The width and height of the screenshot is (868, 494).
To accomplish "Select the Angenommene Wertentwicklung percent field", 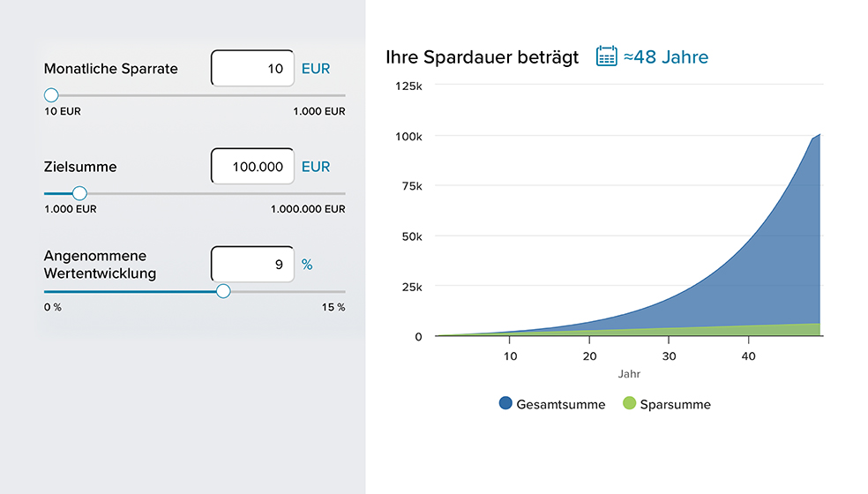I will 253,264.
